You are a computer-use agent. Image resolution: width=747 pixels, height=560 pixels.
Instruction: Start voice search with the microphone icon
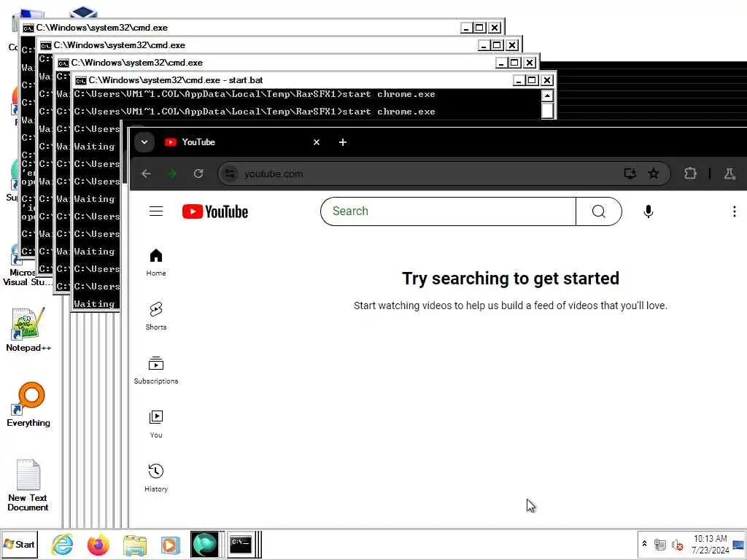648,211
